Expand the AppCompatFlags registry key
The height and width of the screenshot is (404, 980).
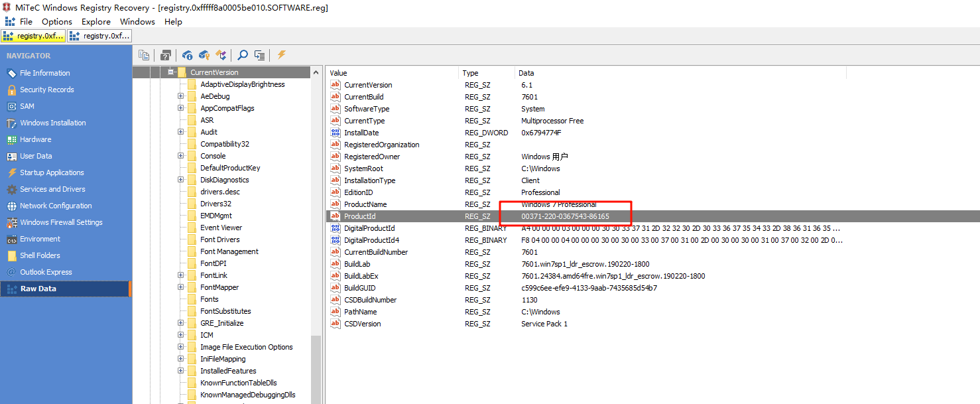pos(180,108)
